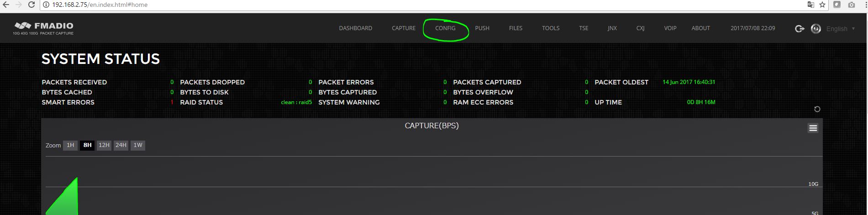
Task: Open the CAPTURE menu
Action: pos(404,28)
